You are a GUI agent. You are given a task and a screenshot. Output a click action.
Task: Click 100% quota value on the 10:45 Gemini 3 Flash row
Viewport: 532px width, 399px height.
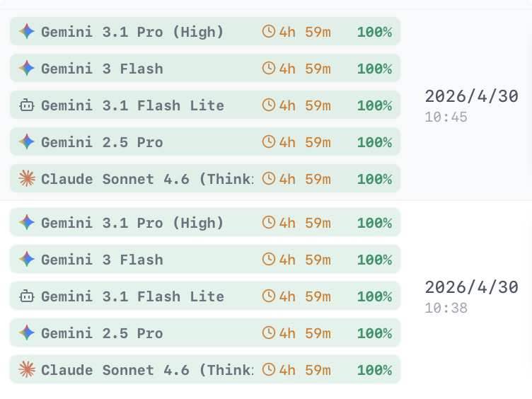374,69
